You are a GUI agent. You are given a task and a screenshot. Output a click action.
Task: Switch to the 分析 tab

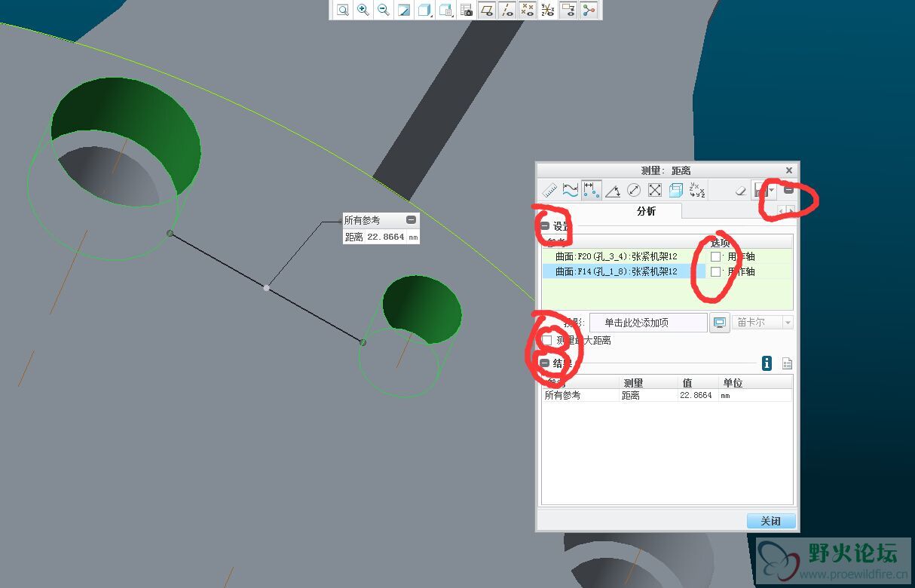(x=647, y=211)
